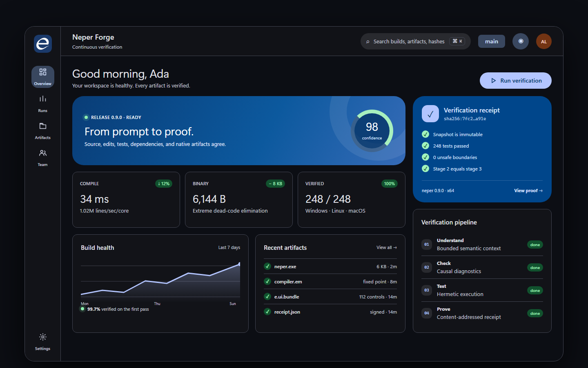Click the sha256:7fc2…a91e hash text

465,119
